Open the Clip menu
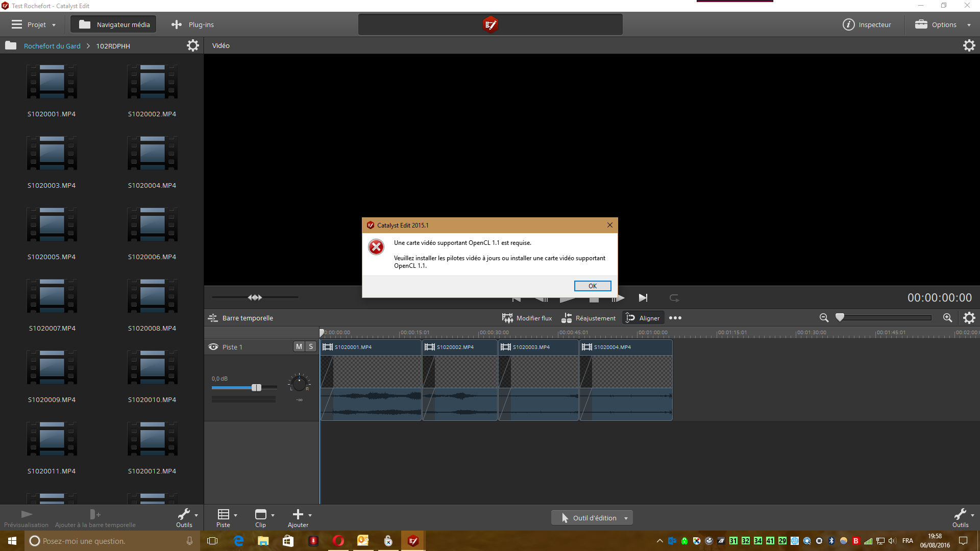 264,518
